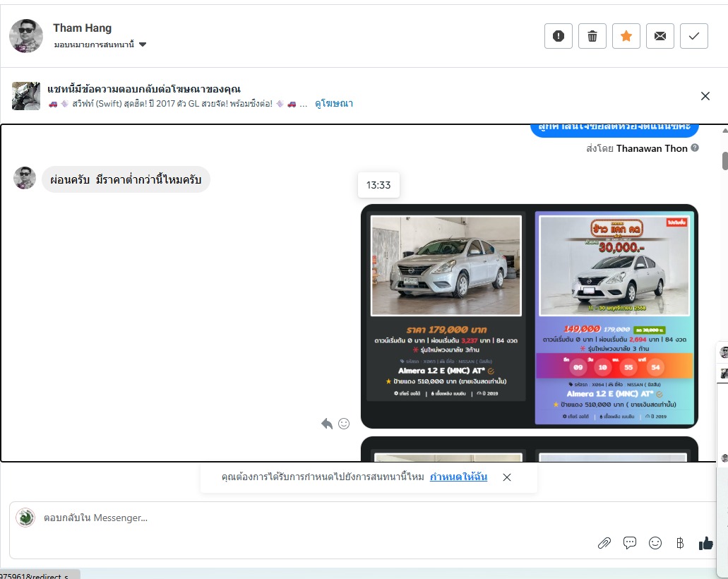The width and height of the screenshot is (728, 579).
Task: Attach a file with paperclip icon
Action: pos(604,543)
